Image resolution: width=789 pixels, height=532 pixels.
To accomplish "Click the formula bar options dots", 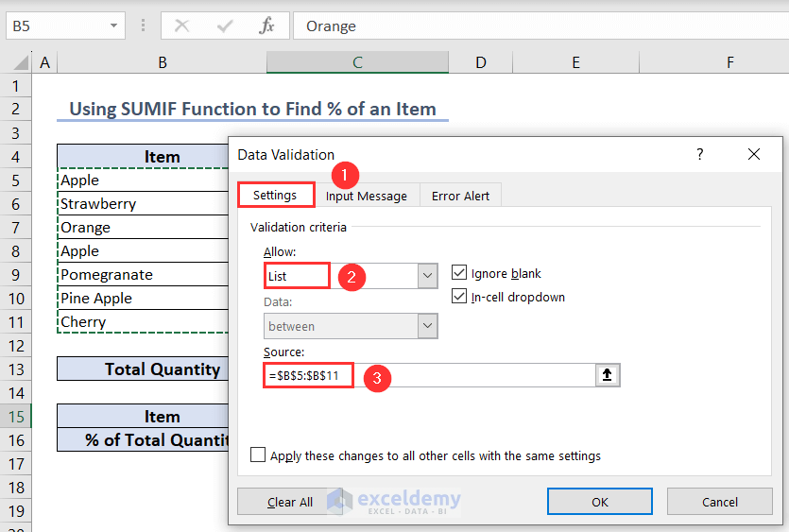I will pyautogui.click(x=143, y=26).
